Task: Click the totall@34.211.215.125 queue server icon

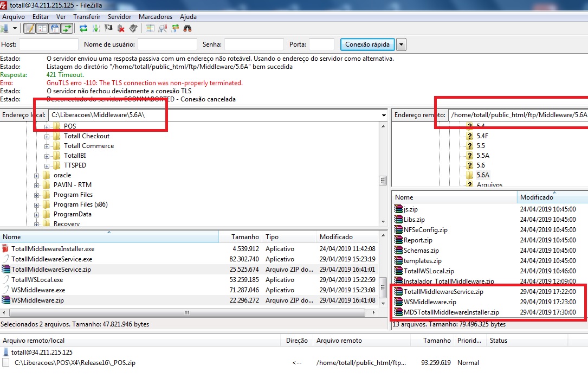Action: [x=5, y=352]
